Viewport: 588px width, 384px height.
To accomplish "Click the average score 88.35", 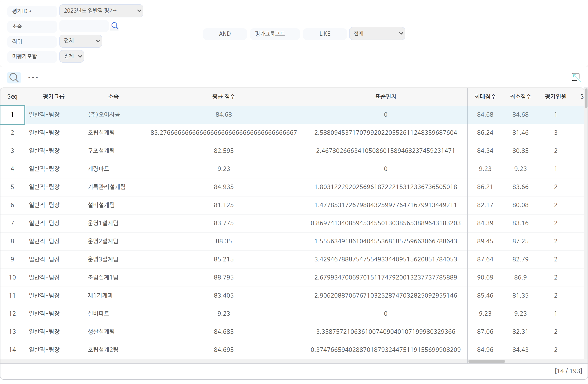I will (x=224, y=241).
